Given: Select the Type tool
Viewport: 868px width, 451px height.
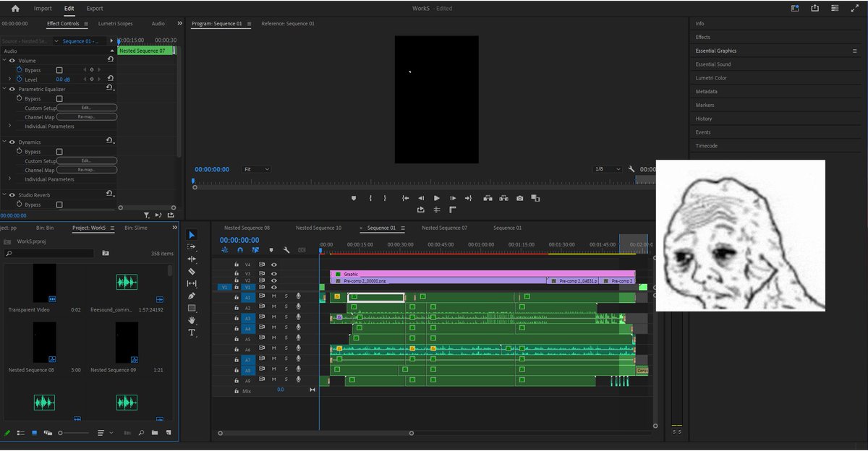Looking at the screenshot, I should tap(192, 332).
